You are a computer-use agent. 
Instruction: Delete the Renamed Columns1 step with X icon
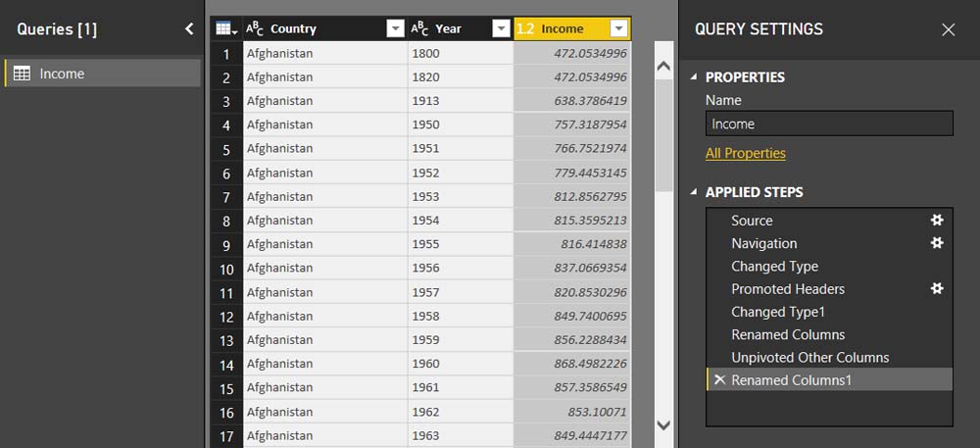719,380
